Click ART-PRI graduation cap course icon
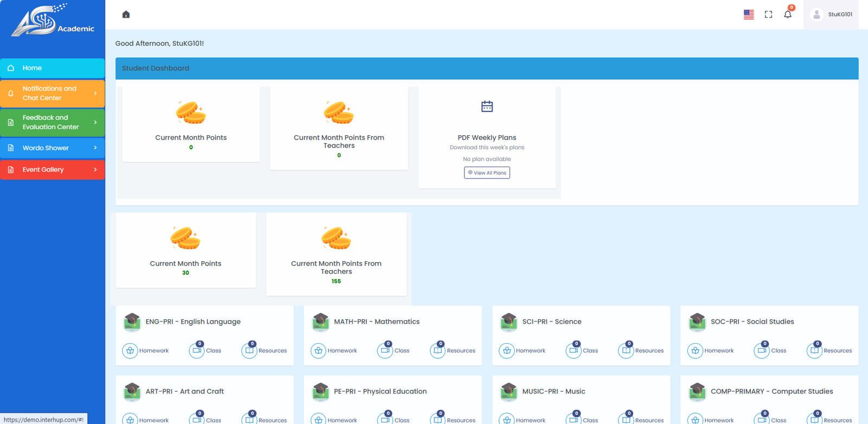This screenshot has width=868, height=424. [x=132, y=391]
